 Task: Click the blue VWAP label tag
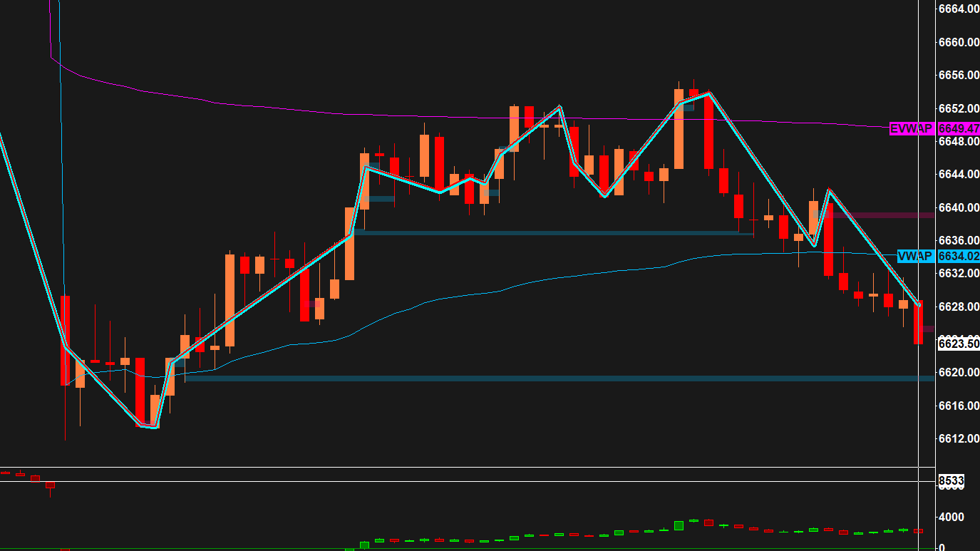[x=916, y=257]
